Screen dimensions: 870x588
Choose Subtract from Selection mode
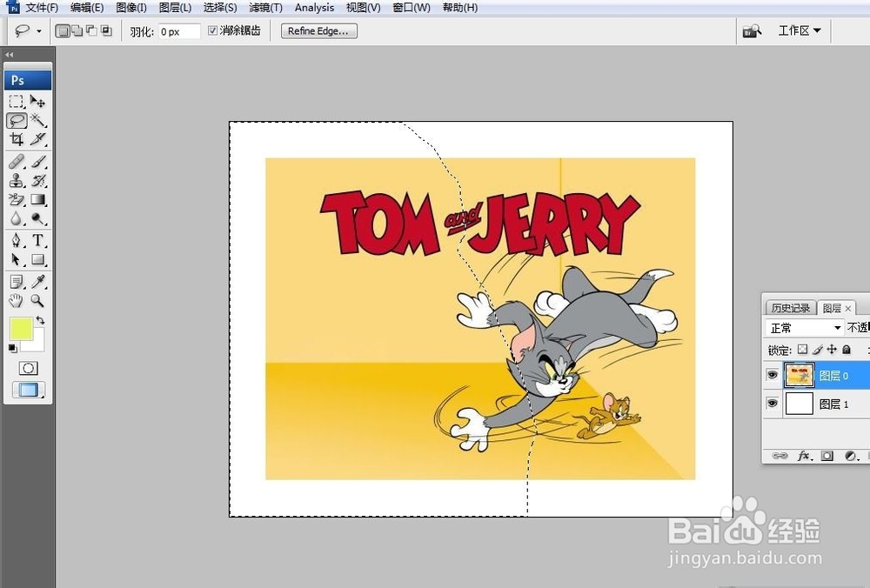pyautogui.click(x=91, y=31)
